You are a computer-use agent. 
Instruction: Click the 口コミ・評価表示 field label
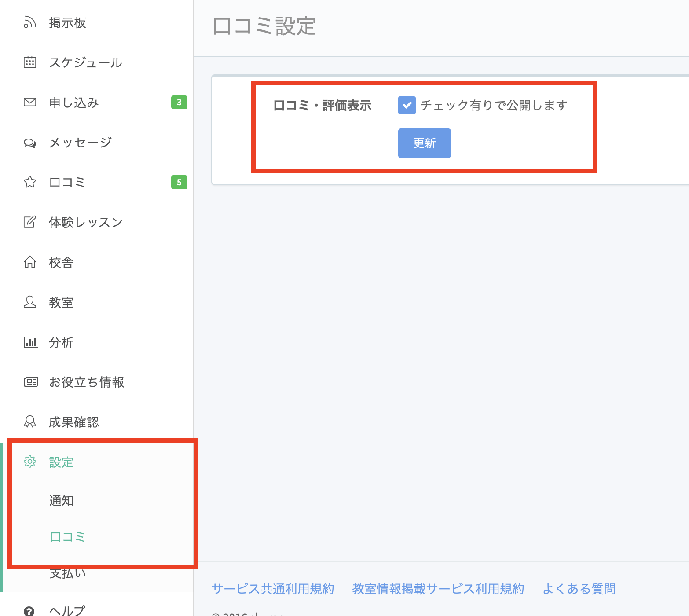pyautogui.click(x=322, y=105)
